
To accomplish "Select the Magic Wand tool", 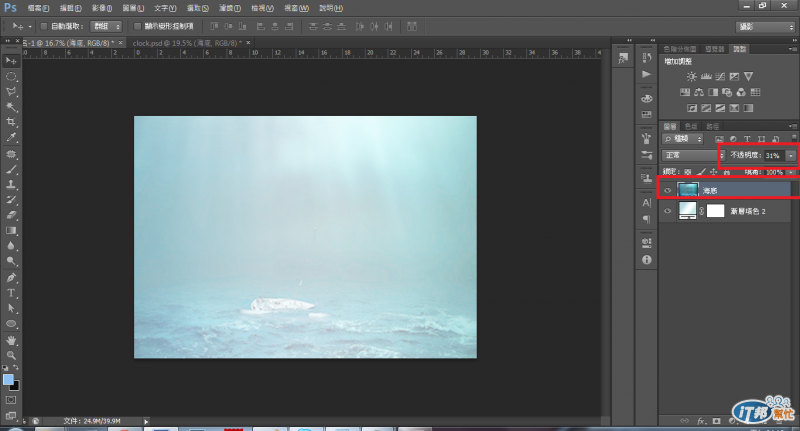I will coord(11,107).
